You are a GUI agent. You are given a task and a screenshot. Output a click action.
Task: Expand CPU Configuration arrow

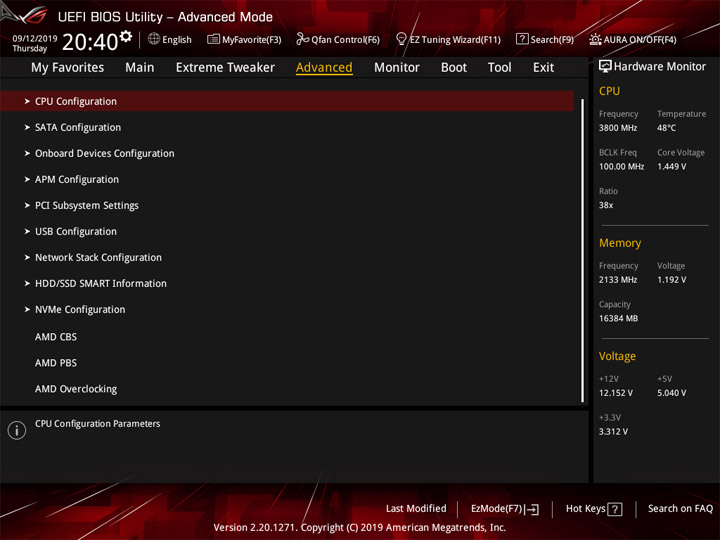pos(27,101)
